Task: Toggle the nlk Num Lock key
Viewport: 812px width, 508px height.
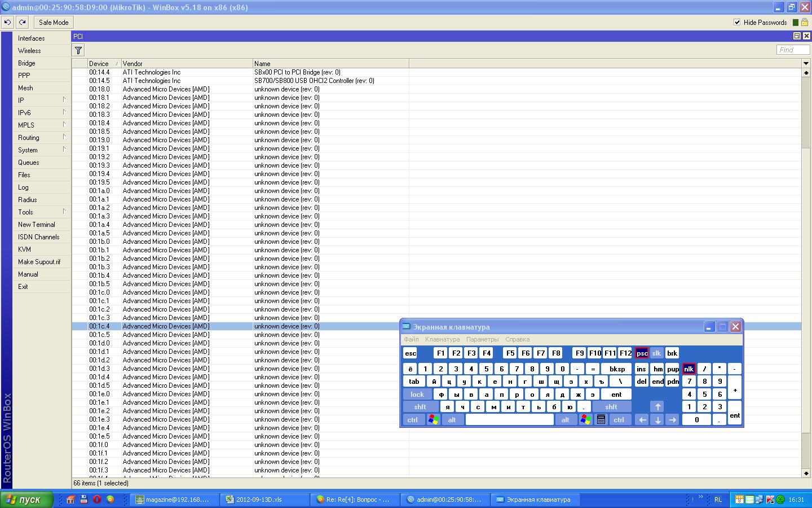Action: pyautogui.click(x=689, y=369)
